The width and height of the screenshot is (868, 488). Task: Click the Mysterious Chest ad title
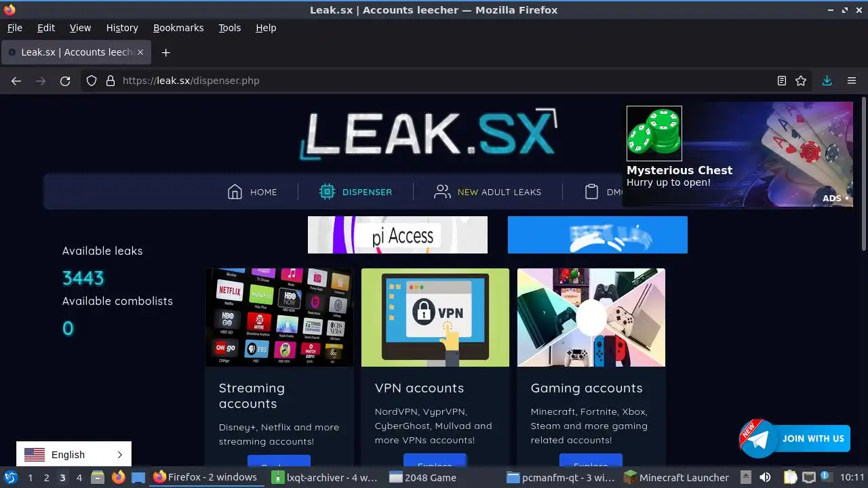tap(679, 170)
